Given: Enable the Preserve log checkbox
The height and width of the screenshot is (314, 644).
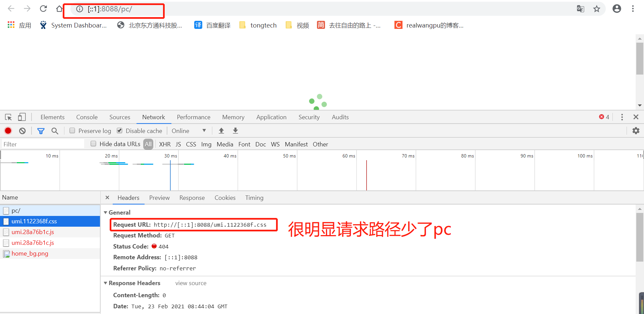Looking at the screenshot, I should click(x=72, y=130).
